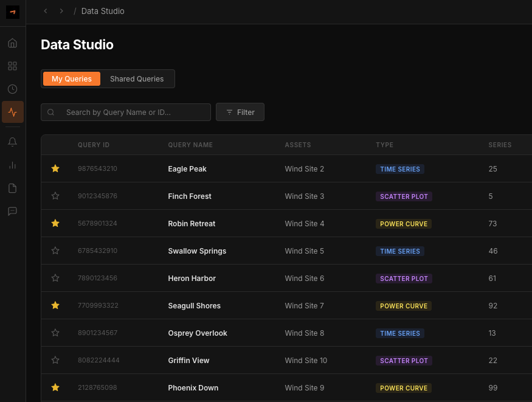Toggle favorite star for Seagull Shores
Viewport: 532px width, 402px height.
(x=55, y=305)
